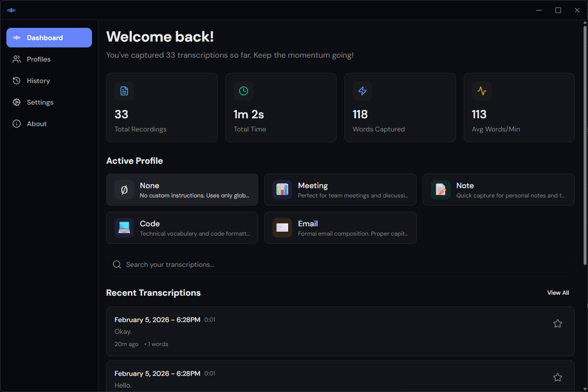Click the View All link
Screen dimensions: 588x392
558,292
